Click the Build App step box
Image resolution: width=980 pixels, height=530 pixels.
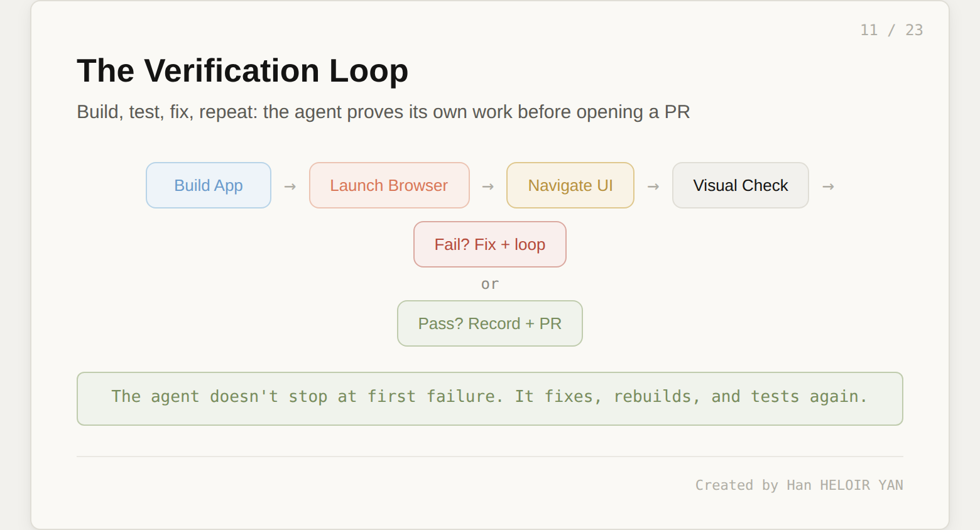click(209, 185)
